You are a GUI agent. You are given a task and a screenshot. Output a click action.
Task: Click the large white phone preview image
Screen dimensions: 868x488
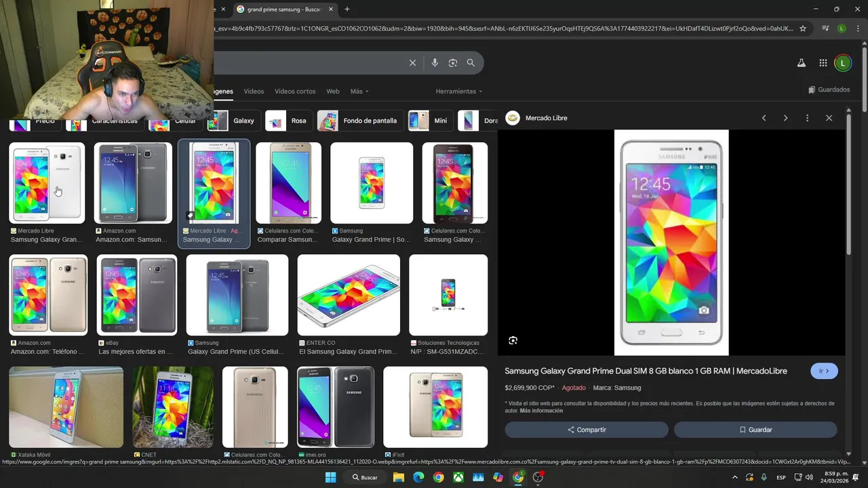(671, 243)
